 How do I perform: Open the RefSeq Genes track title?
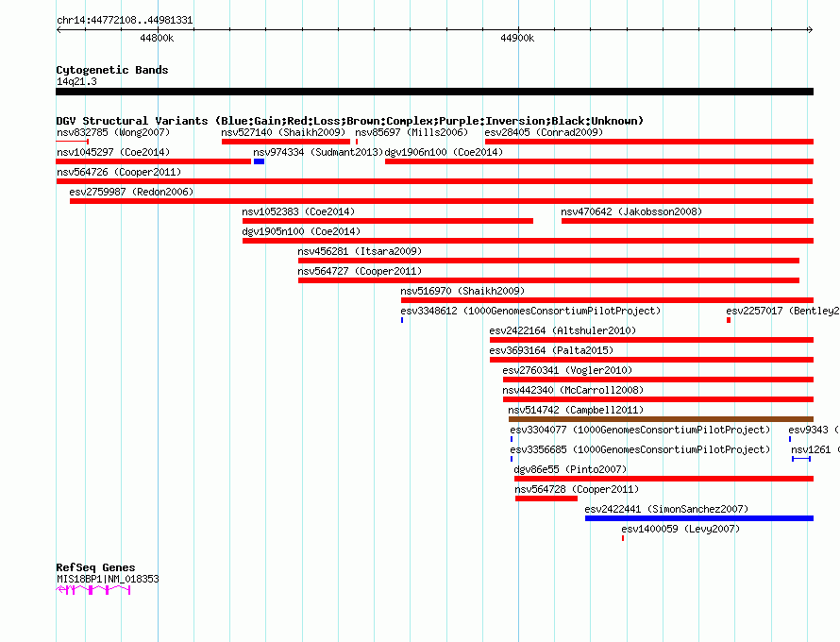(95, 567)
